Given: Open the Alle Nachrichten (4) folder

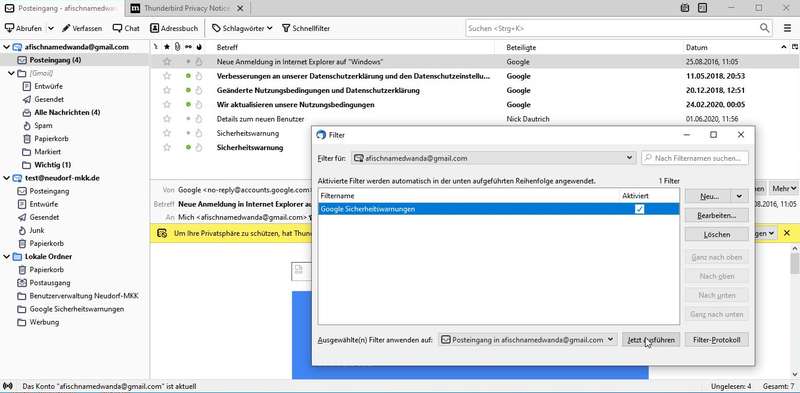Looking at the screenshot, I should tap(67, 112).
